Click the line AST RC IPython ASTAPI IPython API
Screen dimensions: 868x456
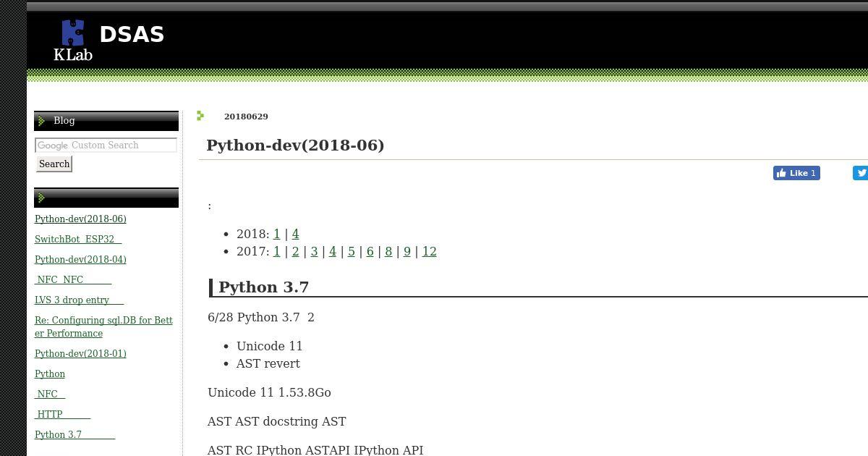[315, 450]
